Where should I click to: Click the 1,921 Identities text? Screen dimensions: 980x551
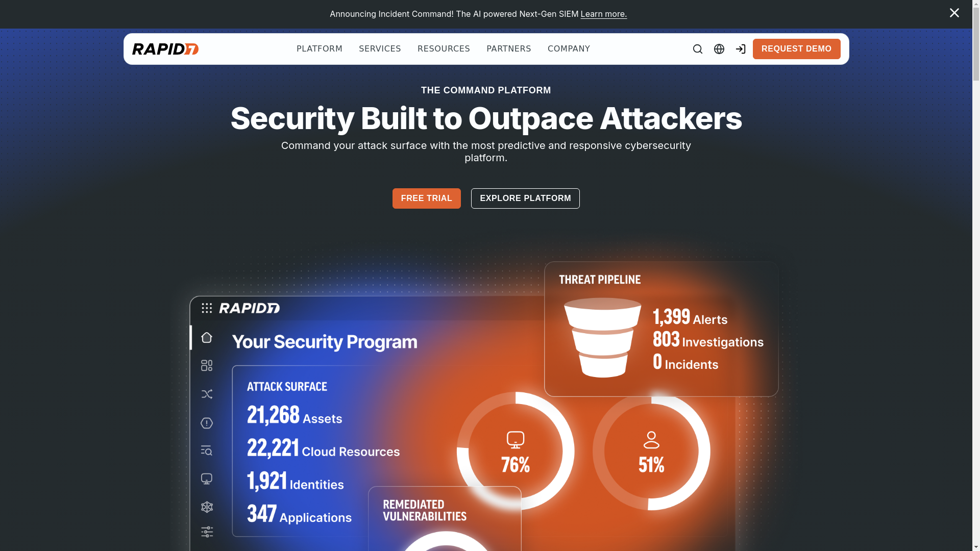[x=296, y=481]
